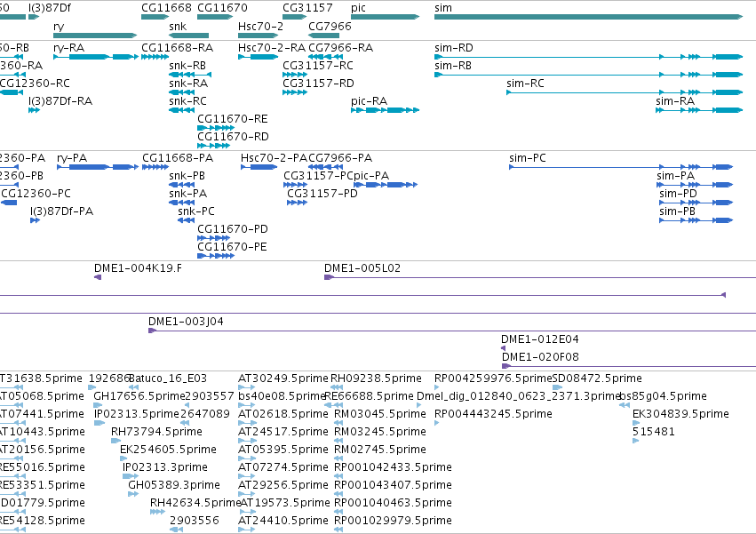
Task: Select BAC clone DME1-020F08
Action: pos(629,366)
